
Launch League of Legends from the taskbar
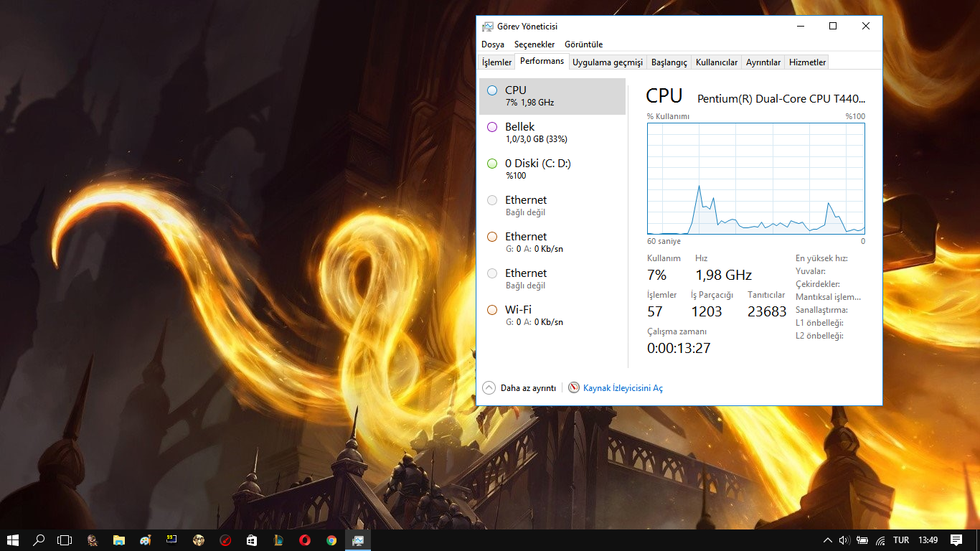(278, 540)
